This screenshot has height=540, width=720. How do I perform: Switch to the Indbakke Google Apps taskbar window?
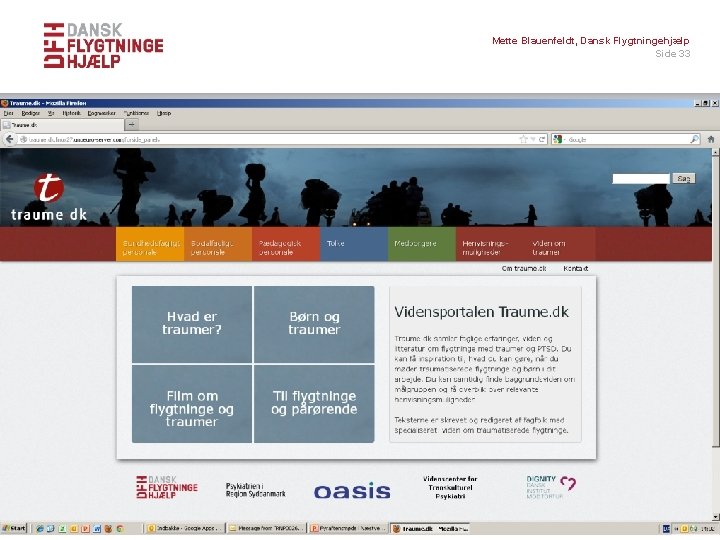point(186,529)
